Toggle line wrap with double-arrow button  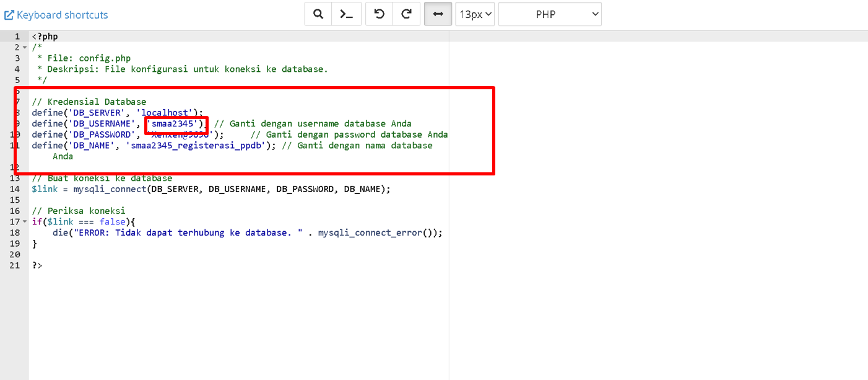pyautogui.click(x=438, y=14)
